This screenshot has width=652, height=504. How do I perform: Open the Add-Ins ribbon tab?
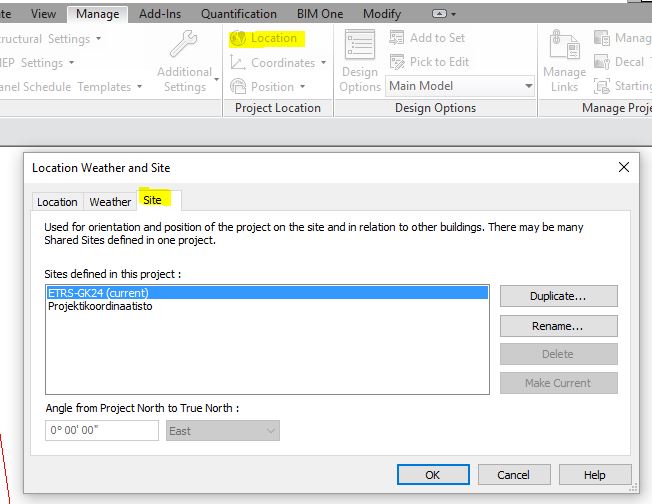click(160, 14)
